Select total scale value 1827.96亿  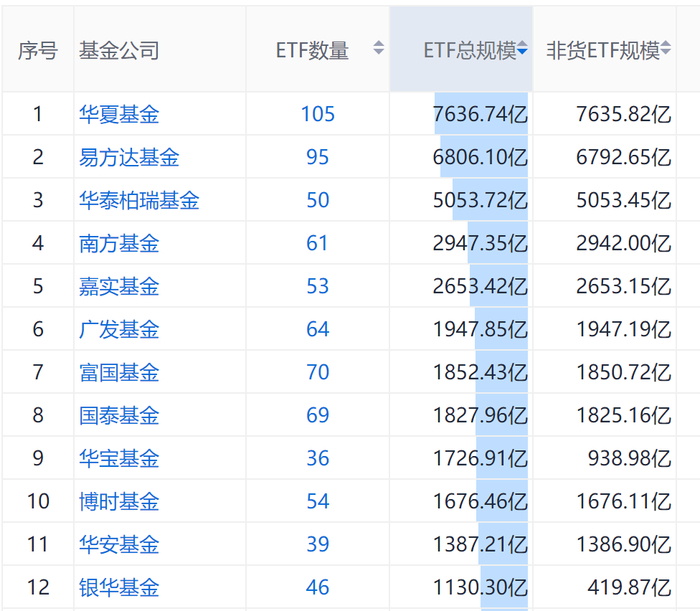pyautogui.click(x=480, y=415)
